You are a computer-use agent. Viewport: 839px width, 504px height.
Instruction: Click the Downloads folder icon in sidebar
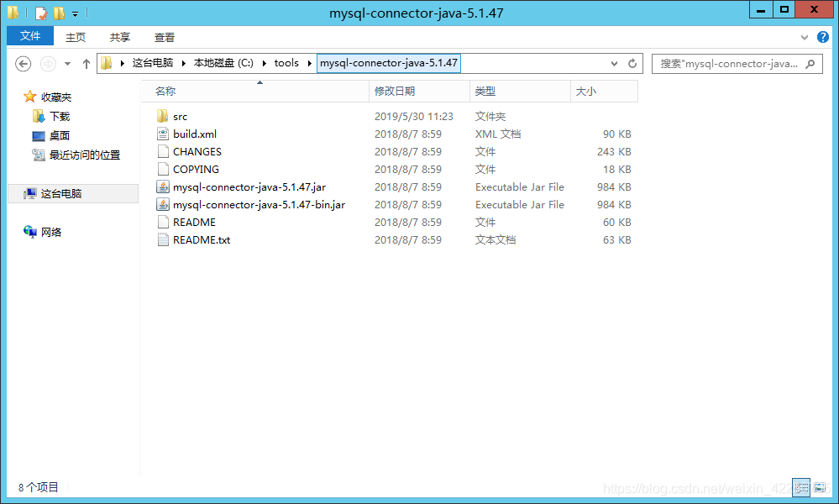pyautogui.click(x=38, y=116)
